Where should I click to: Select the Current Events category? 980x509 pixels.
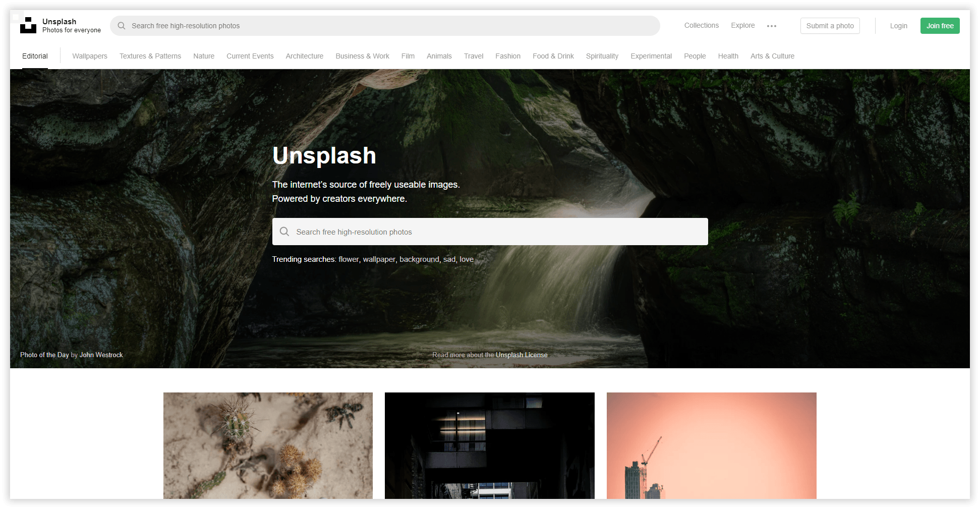pyautogui.click(x=250, y=56)
